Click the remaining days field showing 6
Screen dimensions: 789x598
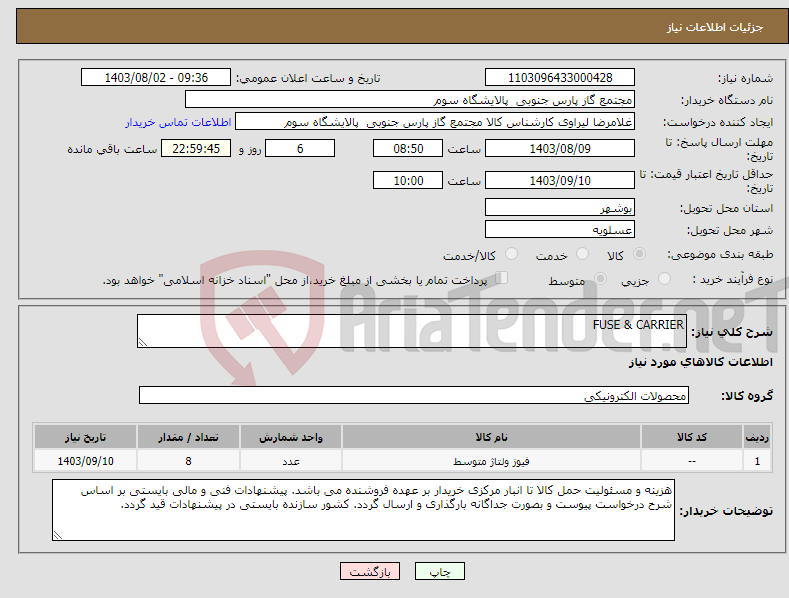coord(300,148)
